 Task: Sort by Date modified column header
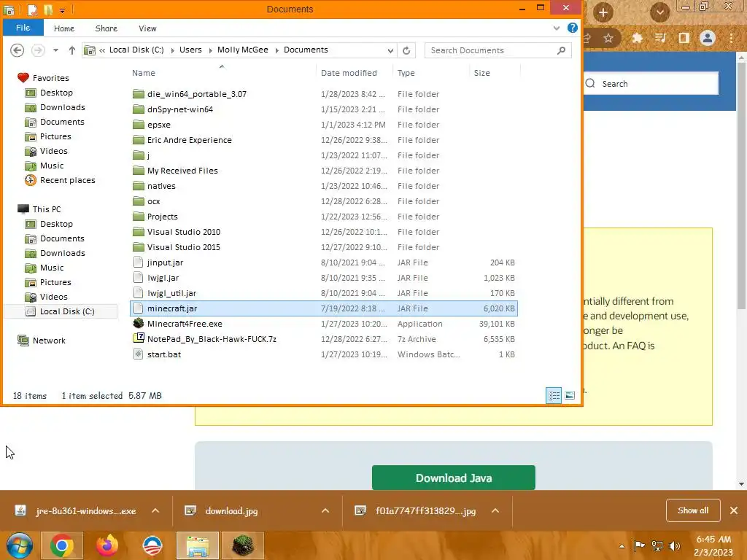click(x=349, y=73)
